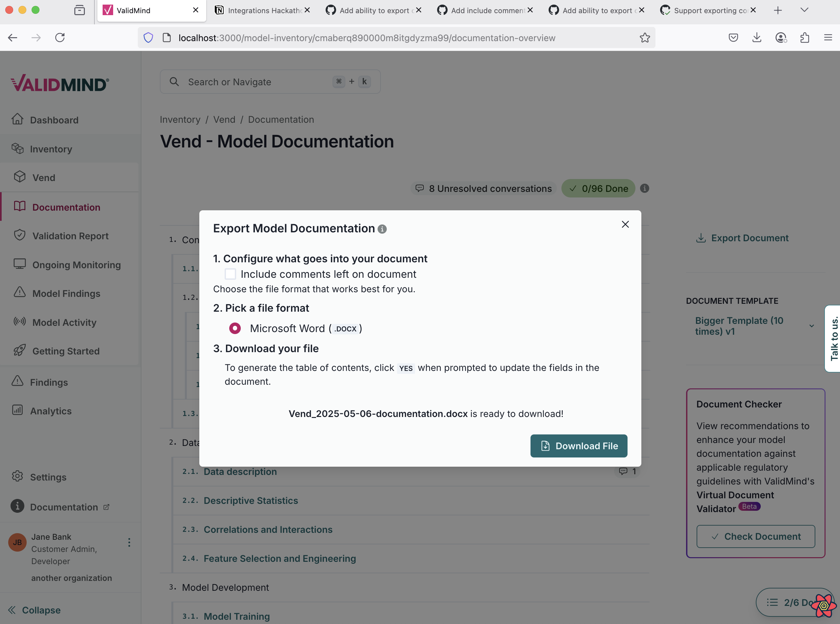
Task: Open Model Findings in the sidebar
Action: [x=66, y=294]
